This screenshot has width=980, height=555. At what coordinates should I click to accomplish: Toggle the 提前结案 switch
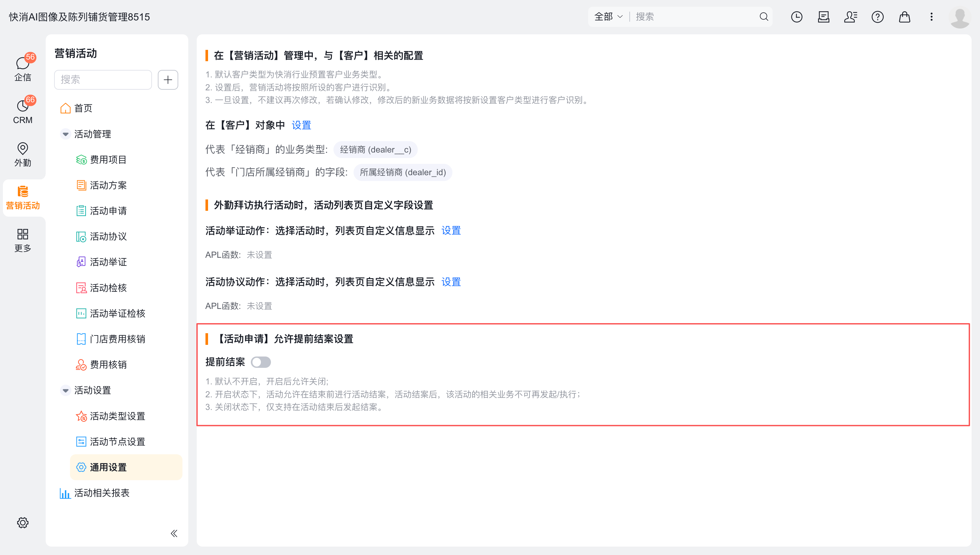[261, 362]
